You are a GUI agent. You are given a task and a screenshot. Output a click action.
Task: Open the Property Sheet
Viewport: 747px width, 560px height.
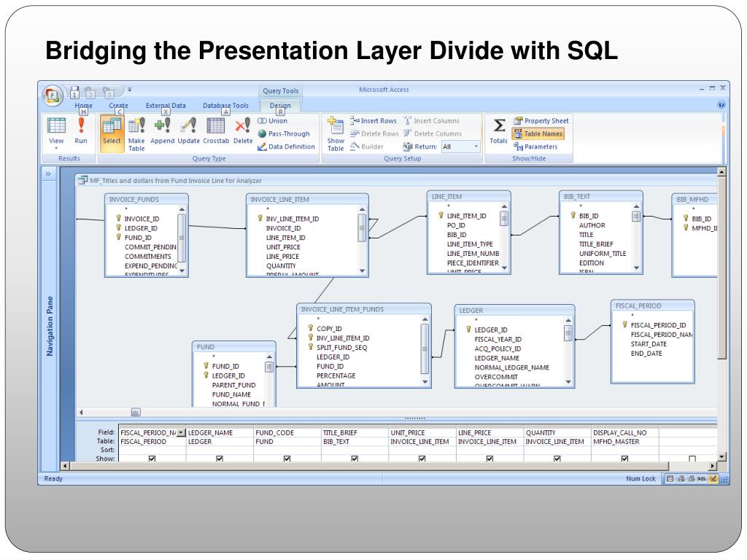coord(541,121)
